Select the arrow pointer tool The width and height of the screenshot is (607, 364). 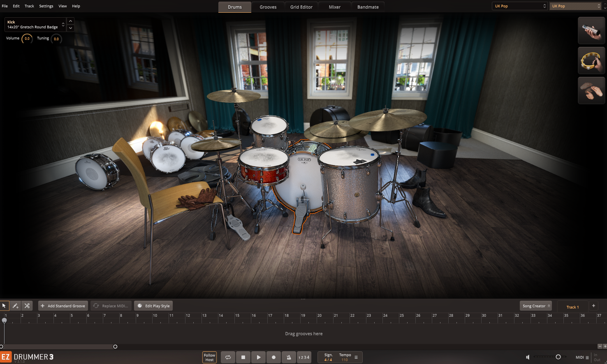click(x=4, y=306)
